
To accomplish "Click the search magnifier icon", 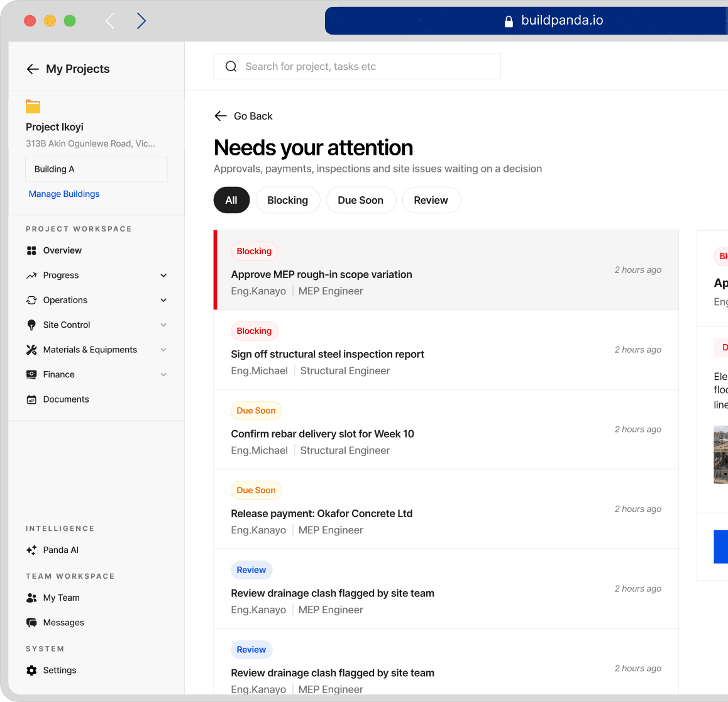I will point(231,67).
